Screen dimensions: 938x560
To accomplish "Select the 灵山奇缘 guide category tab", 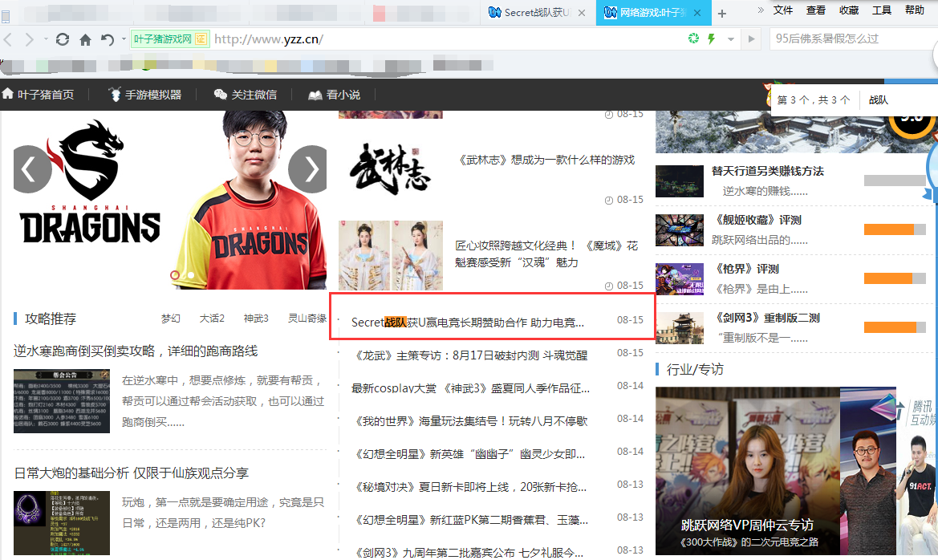I will (x=307, y=319).
